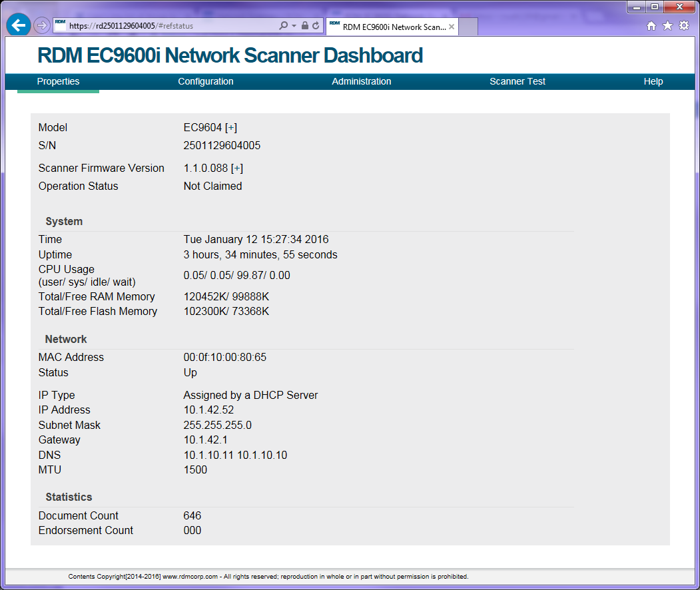Screen dimensions: 700x590
Task: Open browser Tools gear icon
Action: [684, 25]
